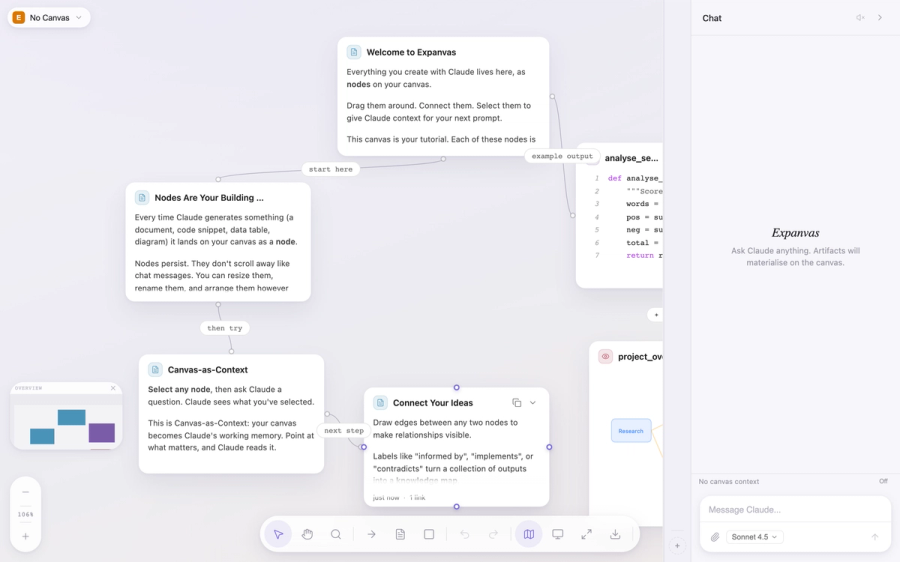Click the then try edge label
The height and width of the screenshot is (562, 900).
point(224,328)
